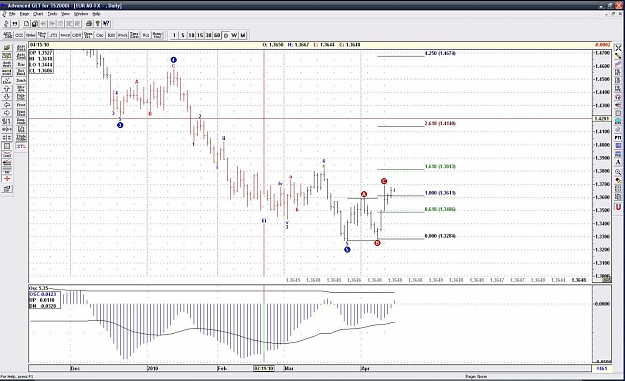Screen dimensions: 625x381
Task: Select the pencil draw tool on right
Action: [618, 56]
